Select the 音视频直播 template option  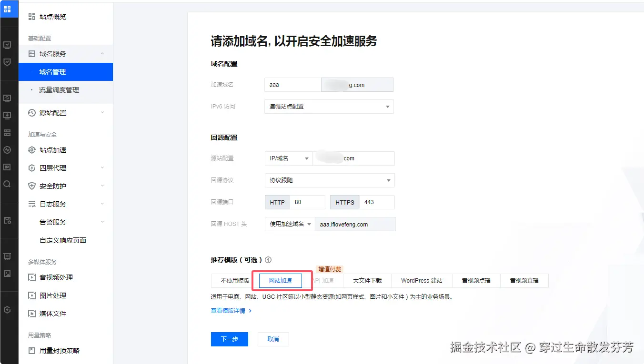tap(524, 280)
